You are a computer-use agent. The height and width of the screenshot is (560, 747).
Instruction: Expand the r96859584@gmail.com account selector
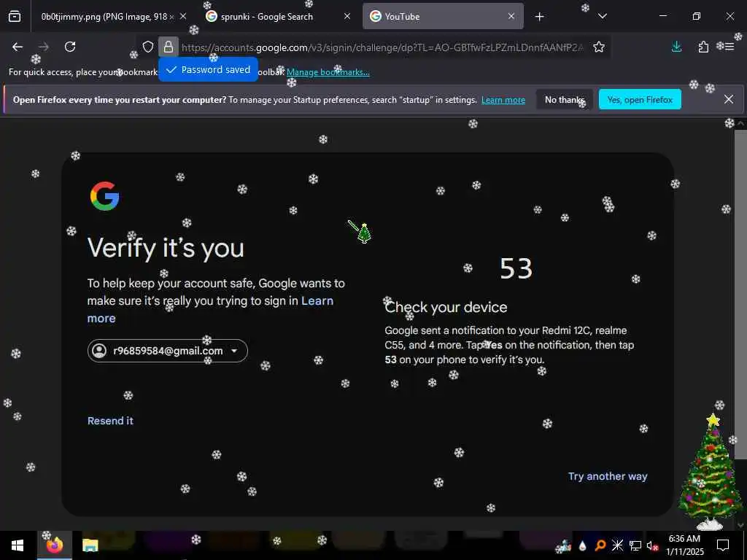[167, 351]
